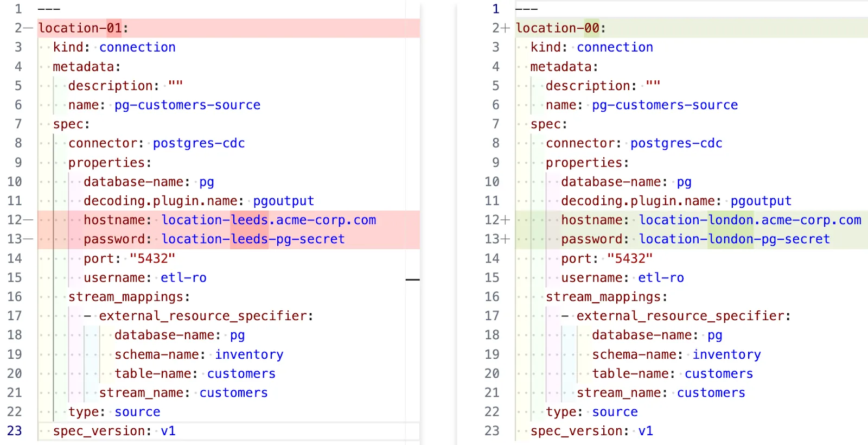
Task: Click 'postgres-cdc' connector value in left pane
Action: tap(199, 143)
